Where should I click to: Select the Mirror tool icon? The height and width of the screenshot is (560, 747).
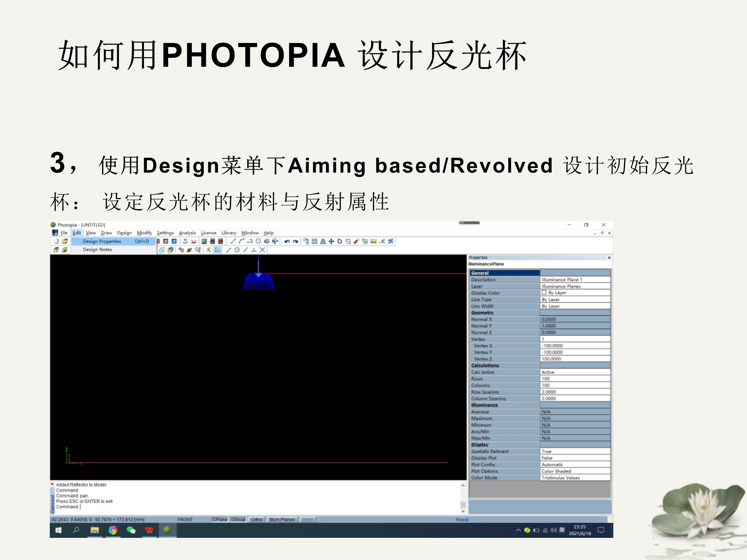323,241
